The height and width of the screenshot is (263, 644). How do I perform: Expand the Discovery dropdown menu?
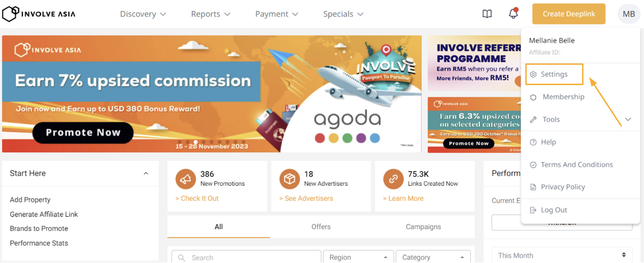[143, 14]
